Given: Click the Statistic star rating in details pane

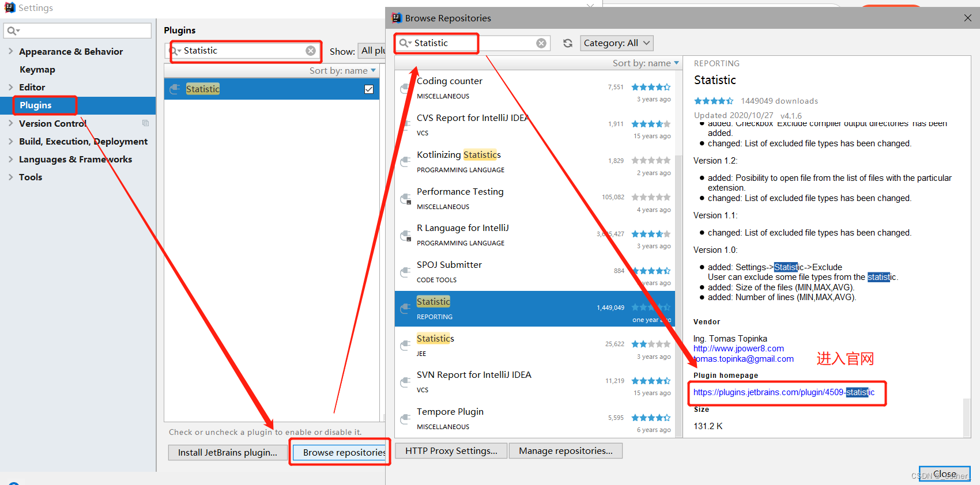Looking at the screenshot, I should click(x=714, y=101).
